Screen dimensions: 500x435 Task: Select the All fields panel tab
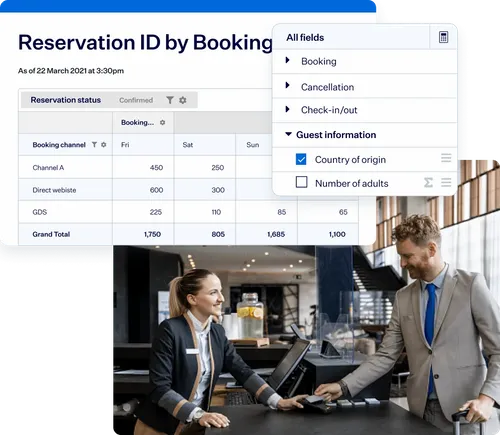point(305,37)
